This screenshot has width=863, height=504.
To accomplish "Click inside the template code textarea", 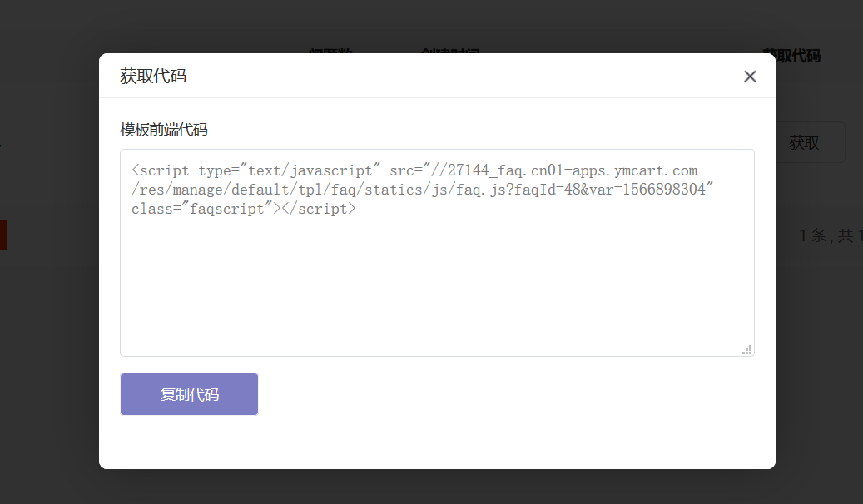I will [437, 253].
